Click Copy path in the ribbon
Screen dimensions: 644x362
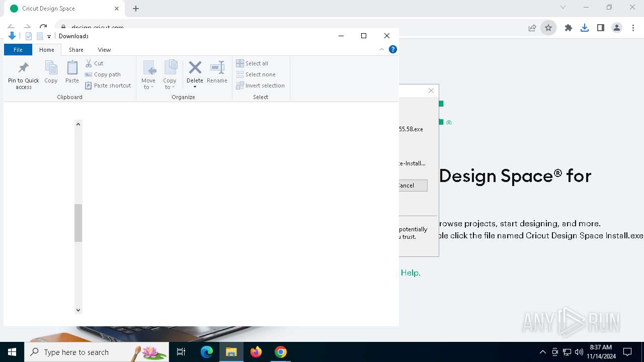(x=103, y=74)
